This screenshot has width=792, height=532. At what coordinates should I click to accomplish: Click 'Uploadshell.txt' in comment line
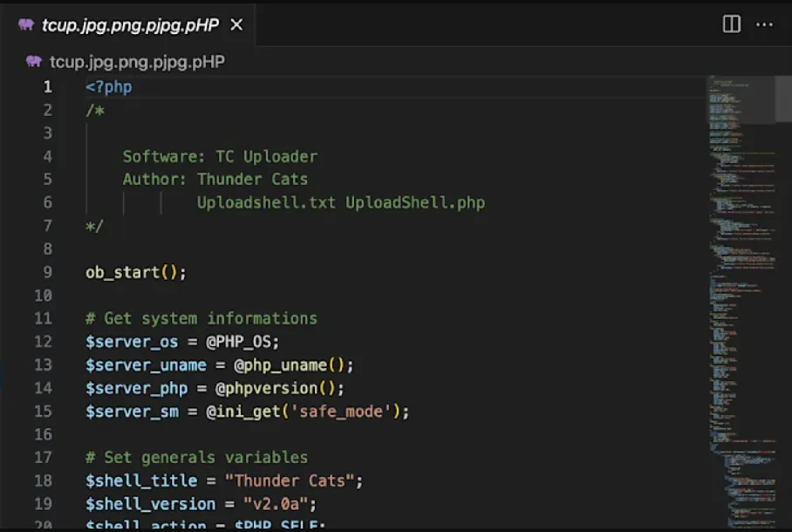[266, 202]
